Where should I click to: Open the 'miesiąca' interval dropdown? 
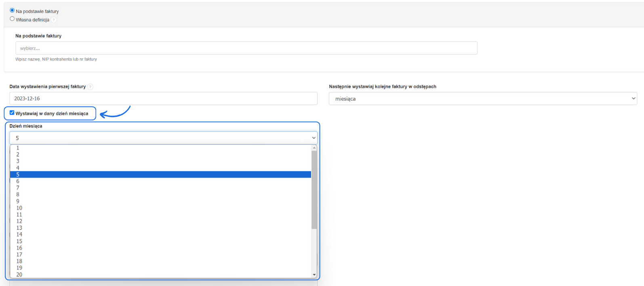[x=482, y=99]
